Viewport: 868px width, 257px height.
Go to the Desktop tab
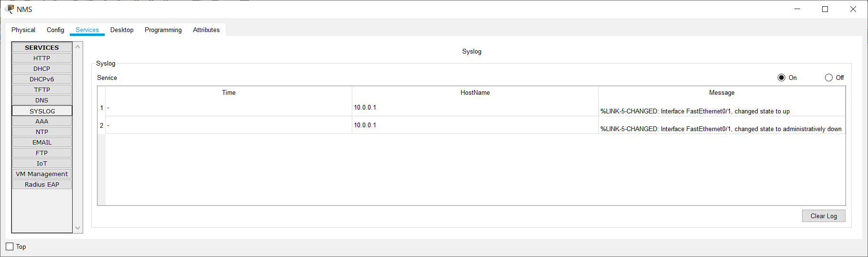pyautogui.click(x=122, y=30)
